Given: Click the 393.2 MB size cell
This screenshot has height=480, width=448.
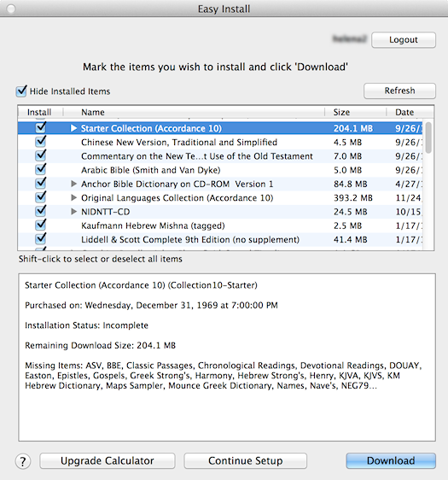Looking at the screenshot, I should (353, 198).
